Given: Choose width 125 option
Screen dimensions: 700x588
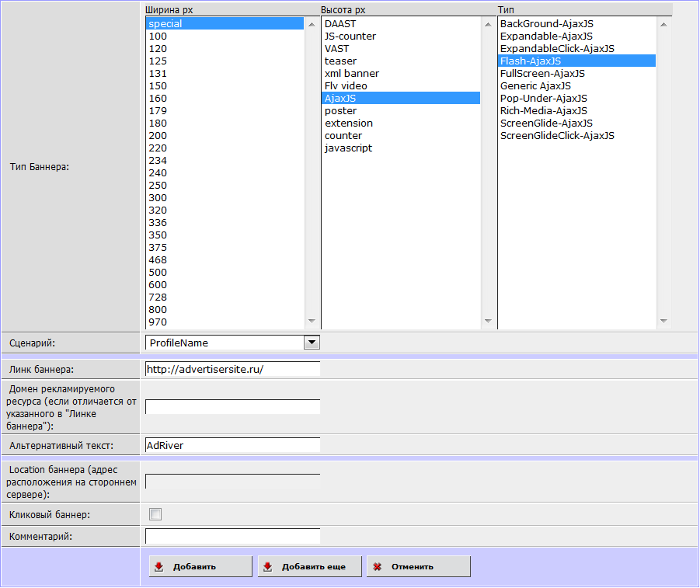Looking at the screenshot, I should click(225, 61).
